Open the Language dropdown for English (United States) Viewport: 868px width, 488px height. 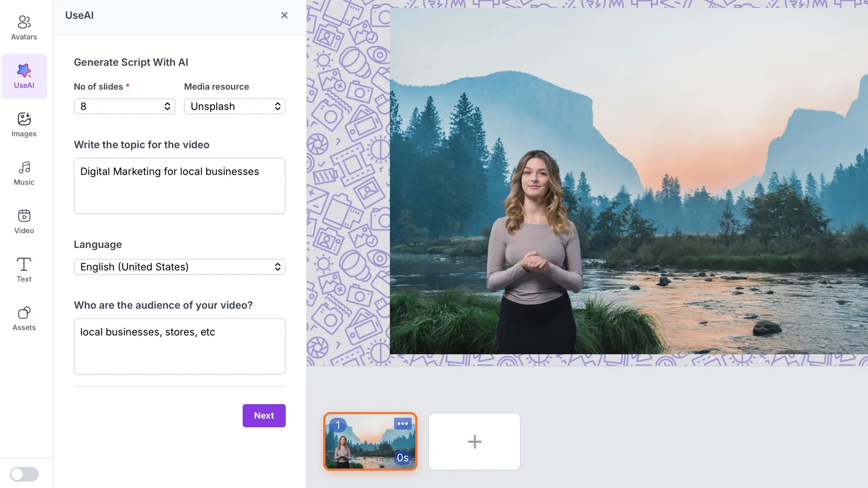(x=179, y=266)
